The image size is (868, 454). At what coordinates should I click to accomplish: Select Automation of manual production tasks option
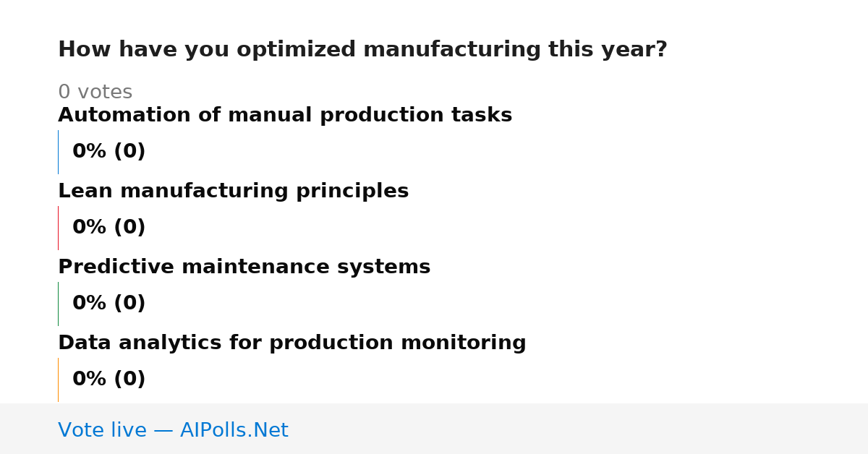[285, 116]
